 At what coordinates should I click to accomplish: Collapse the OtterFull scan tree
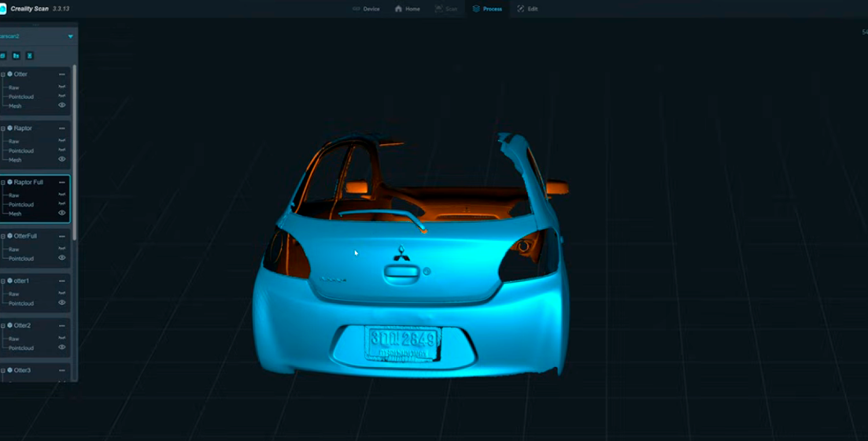pyautogui.click(x=3, y=236)
